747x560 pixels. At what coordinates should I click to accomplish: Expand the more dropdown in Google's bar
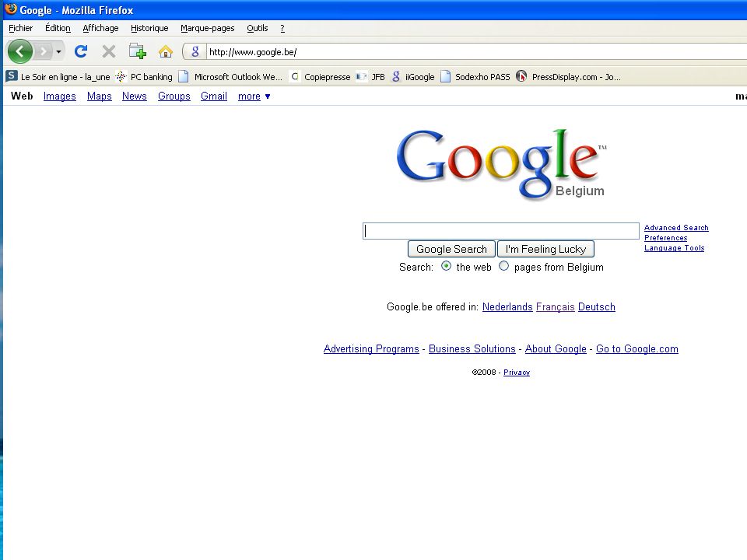(x=254, y=96)
